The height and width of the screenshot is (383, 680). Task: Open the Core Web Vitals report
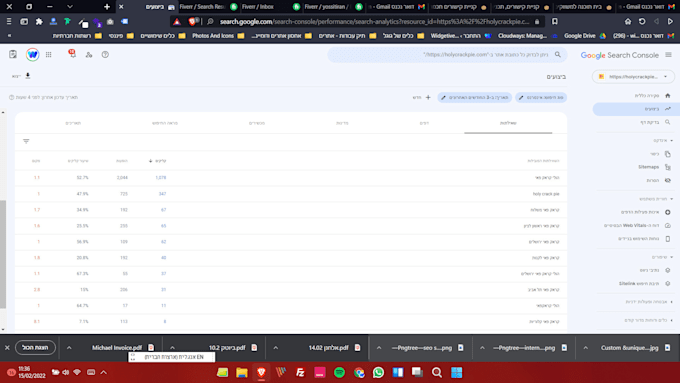pos(631,226)
